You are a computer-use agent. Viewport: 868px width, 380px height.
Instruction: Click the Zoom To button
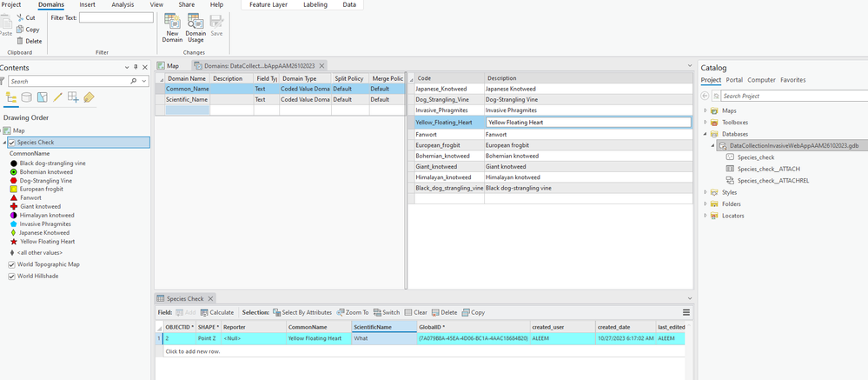pos(353,312)
